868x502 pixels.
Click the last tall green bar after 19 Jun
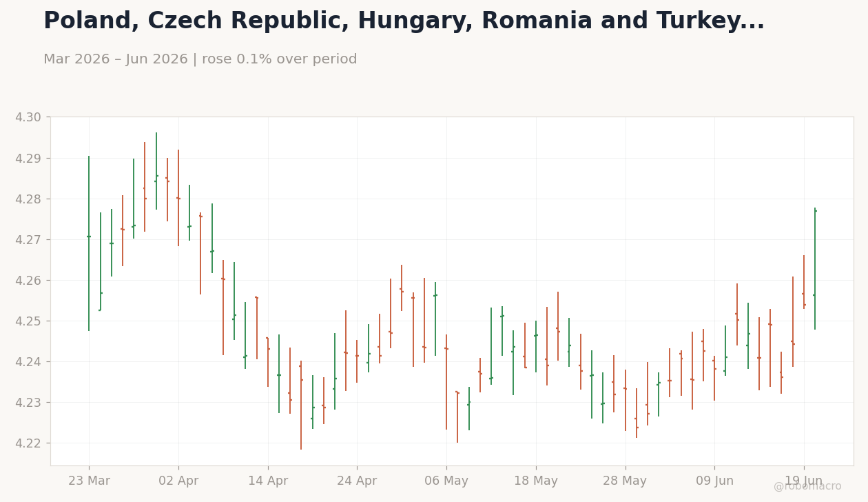[815, 268]
